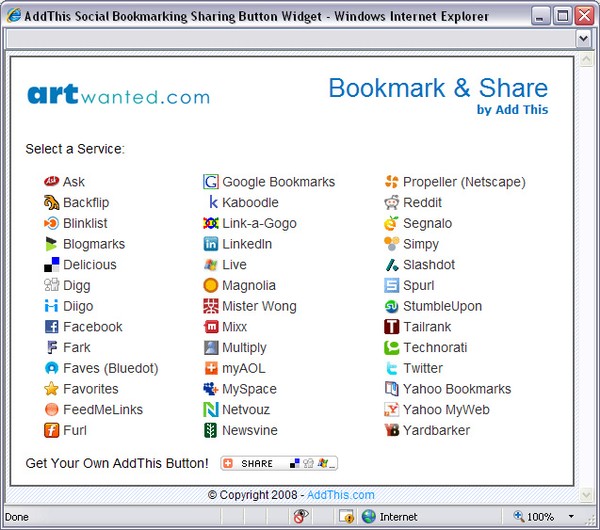Viewport: 600px width, 530px height.
Task: Select the Blinklist icon
Action: point(51,223)
